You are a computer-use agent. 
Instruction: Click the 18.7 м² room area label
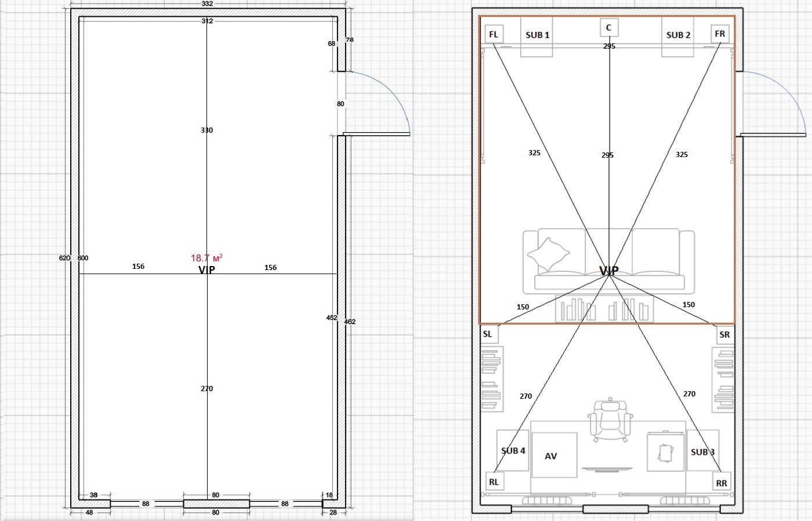[206, 258]
